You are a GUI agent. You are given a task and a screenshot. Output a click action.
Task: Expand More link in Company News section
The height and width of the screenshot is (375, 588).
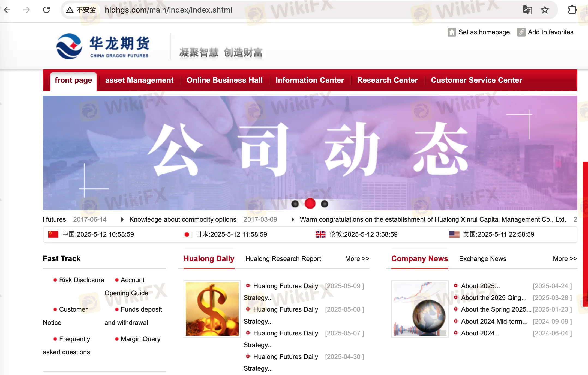point(565,258)
